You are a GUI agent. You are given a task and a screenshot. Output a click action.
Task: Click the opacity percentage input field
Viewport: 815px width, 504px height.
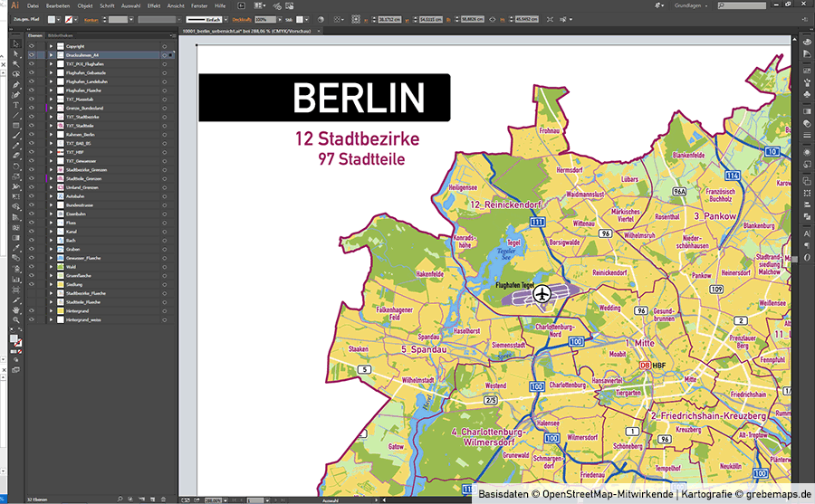tap(263, 18)
